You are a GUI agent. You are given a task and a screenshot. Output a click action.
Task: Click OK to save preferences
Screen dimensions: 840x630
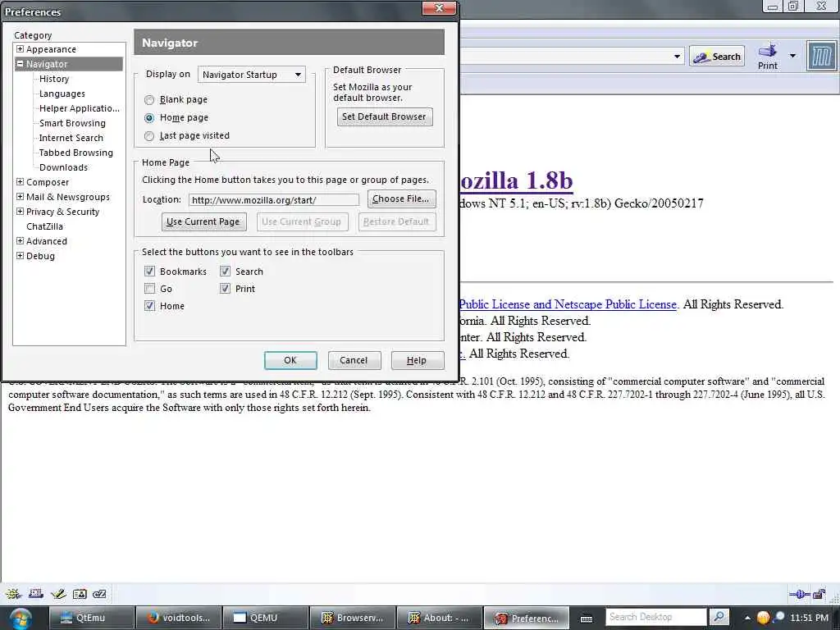[290, 361]
